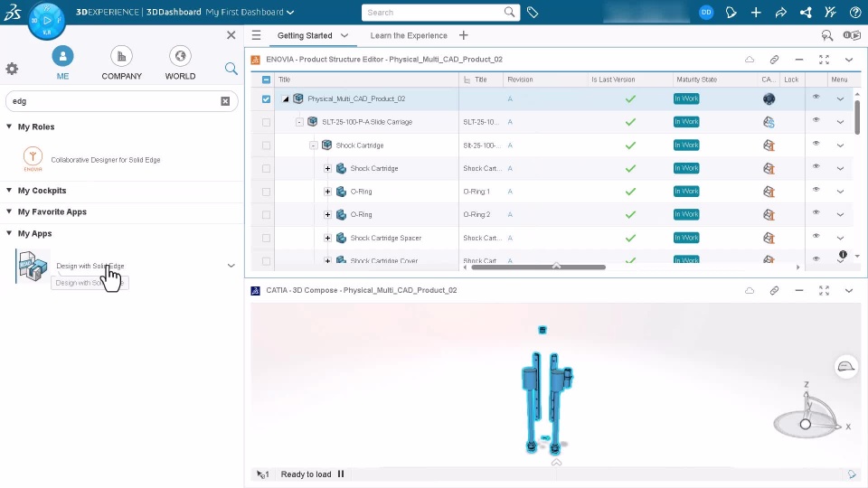
Task: Check the Shock Cartridge Spacer row checkbox
Action: pos(266,238)
